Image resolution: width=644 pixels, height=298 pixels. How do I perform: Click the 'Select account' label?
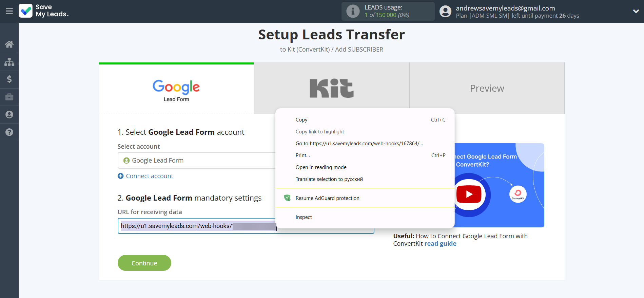point(138,147)
